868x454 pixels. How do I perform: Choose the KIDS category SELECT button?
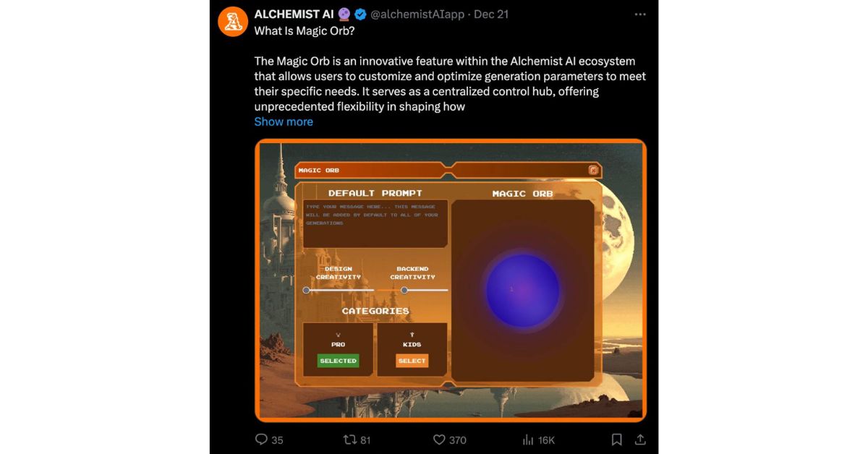pyautogui.click(x=412, y=360)
